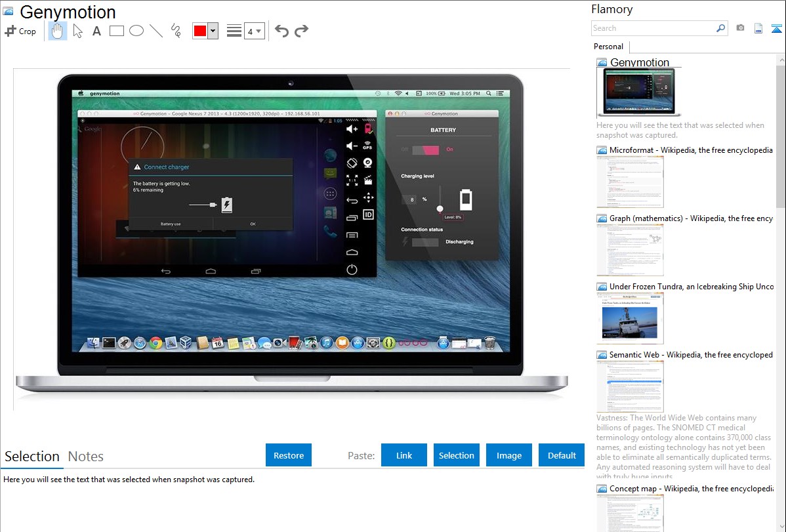Open the Personal tab
This screenshot has height=532, width=786.
[608, 47]
